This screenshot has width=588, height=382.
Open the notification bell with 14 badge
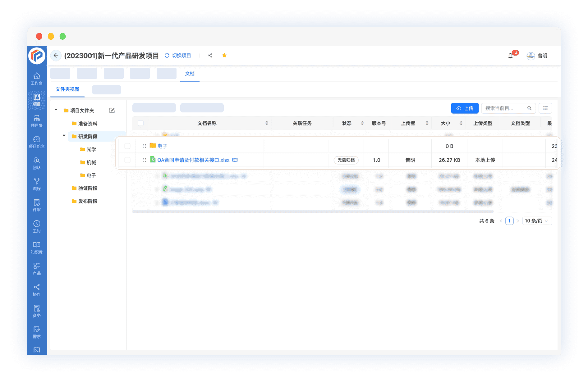(511, 55)
